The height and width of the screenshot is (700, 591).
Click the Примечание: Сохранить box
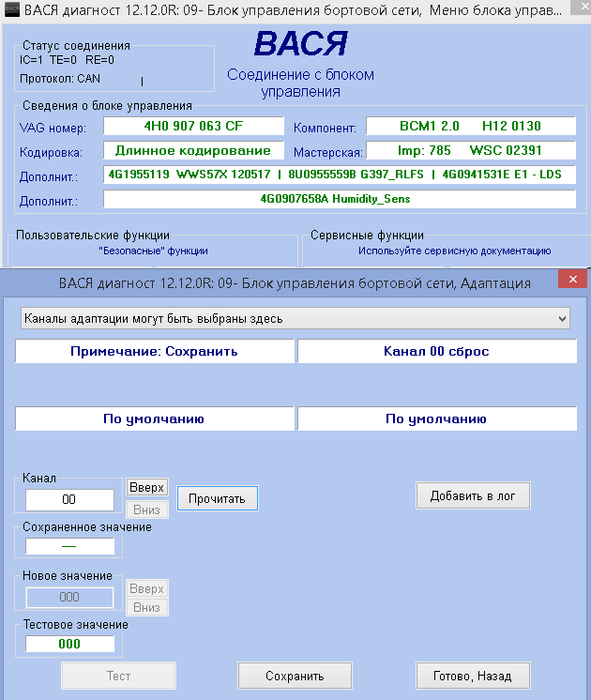(155, 351)
